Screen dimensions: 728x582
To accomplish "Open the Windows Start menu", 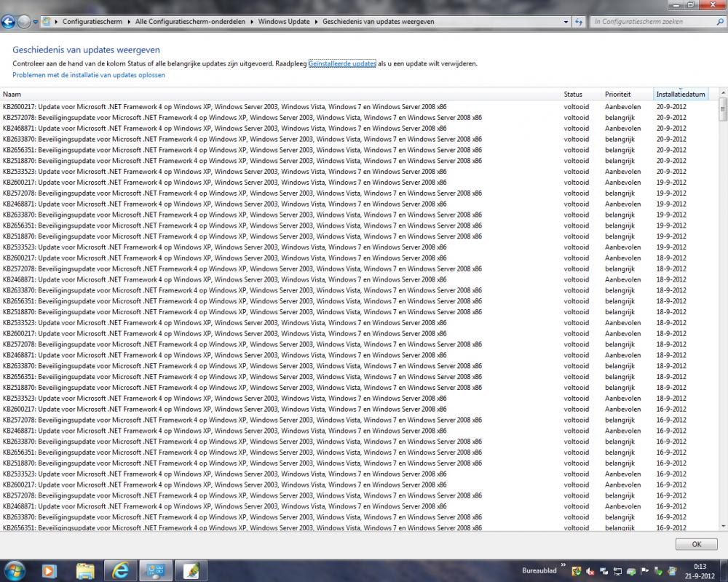I will click(x=15, y=570).
